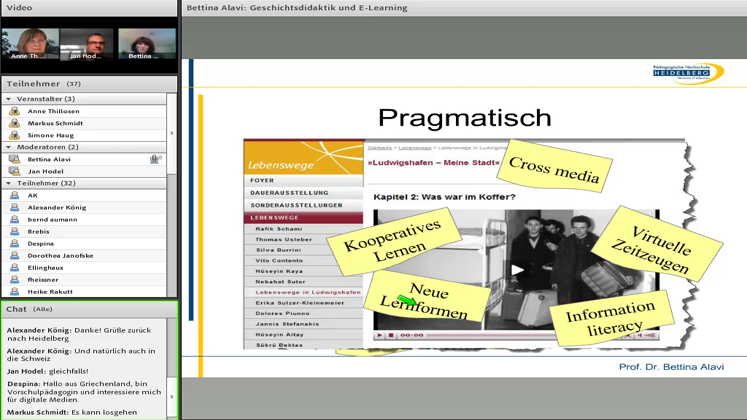This screenshot has height=420, width=747.
Task: Select Bettina's webcam thumbnail
Action: click(x=146, y=44)
